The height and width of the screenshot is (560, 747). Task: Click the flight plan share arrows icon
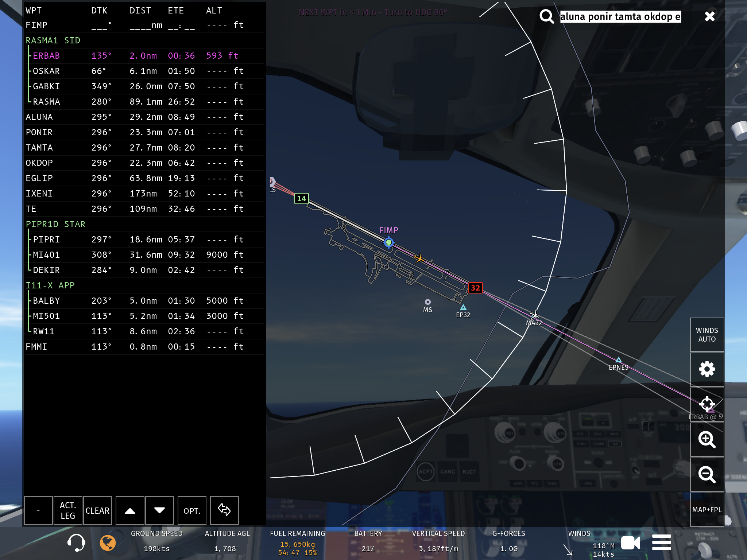coord(224,510)
